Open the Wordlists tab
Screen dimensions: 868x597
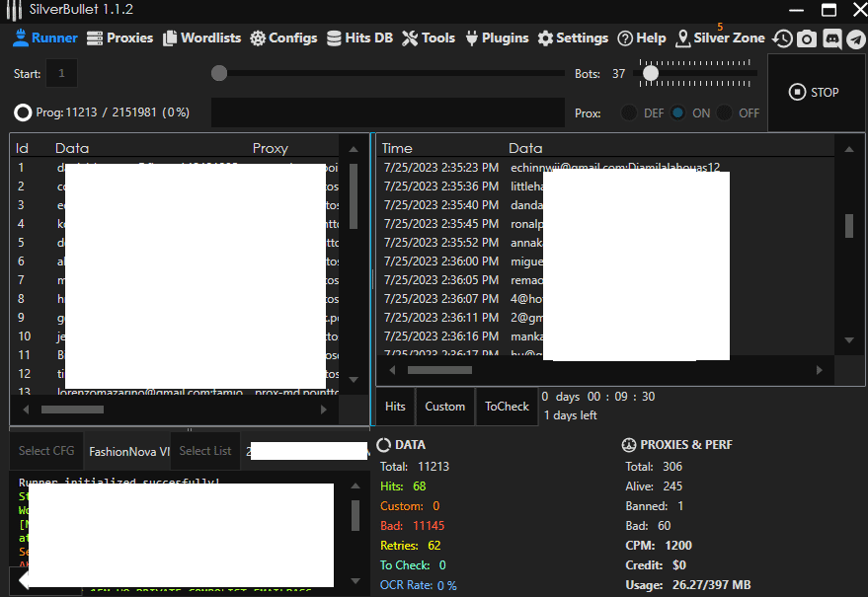(x=202, y=38)
